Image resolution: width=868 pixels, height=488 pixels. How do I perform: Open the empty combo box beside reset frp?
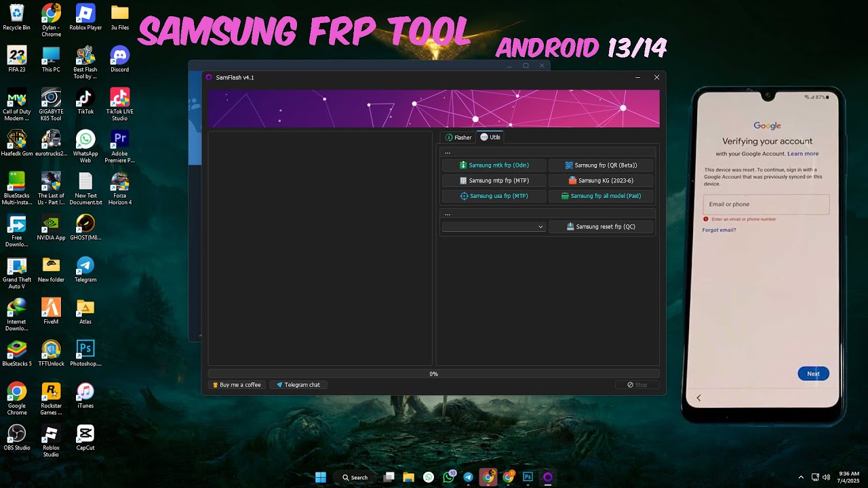click(494, 226)
